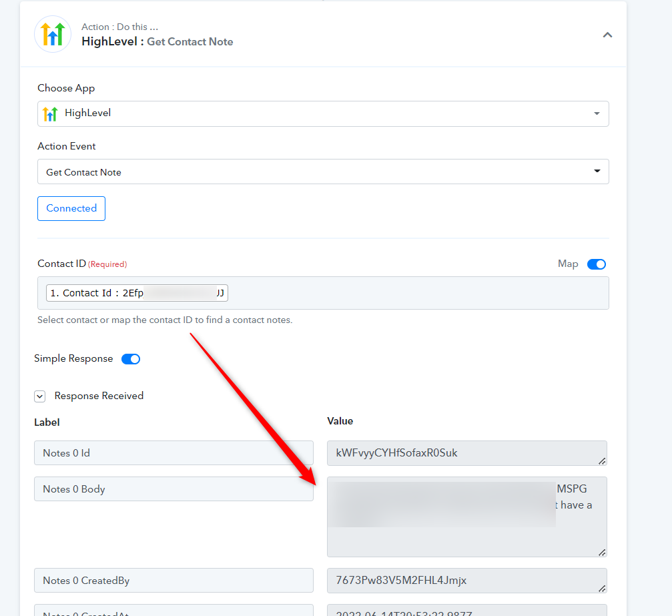Click the HighLevel app logo in header

52,34
